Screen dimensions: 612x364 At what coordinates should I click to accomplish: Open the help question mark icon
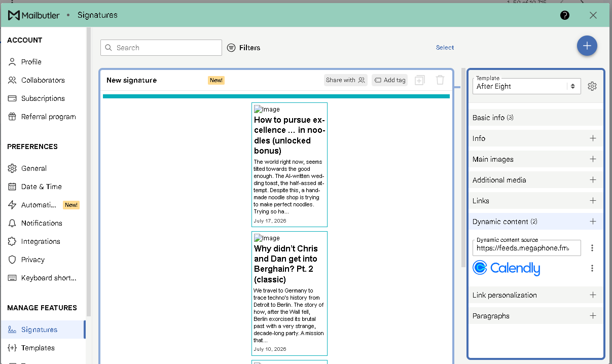coord(565,15)
